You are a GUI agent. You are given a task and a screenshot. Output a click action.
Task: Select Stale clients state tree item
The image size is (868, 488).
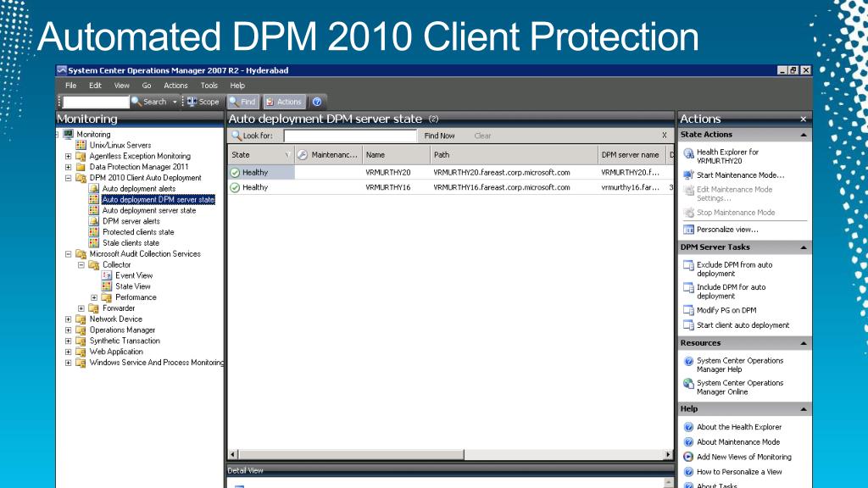pos(131,243)
